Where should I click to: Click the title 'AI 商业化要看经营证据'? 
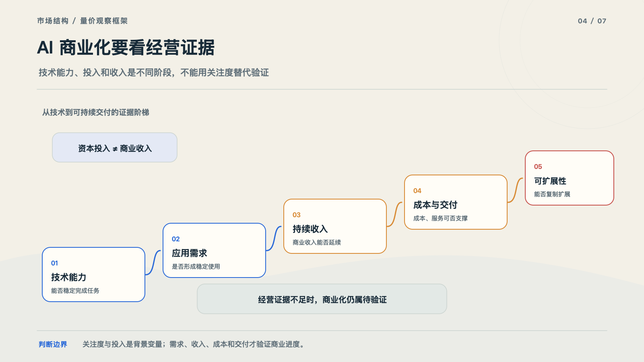(x=126, y=47)
